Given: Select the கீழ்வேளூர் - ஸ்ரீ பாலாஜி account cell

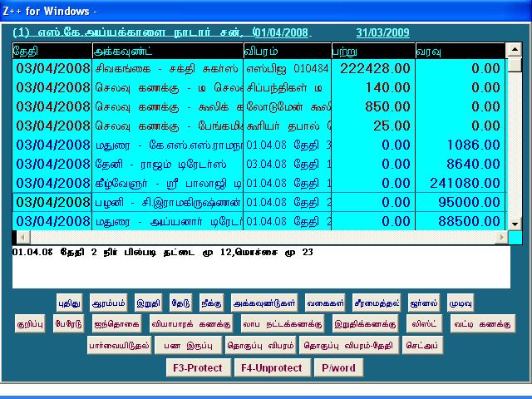Looking at the screenshot, I should click(168, 183).
